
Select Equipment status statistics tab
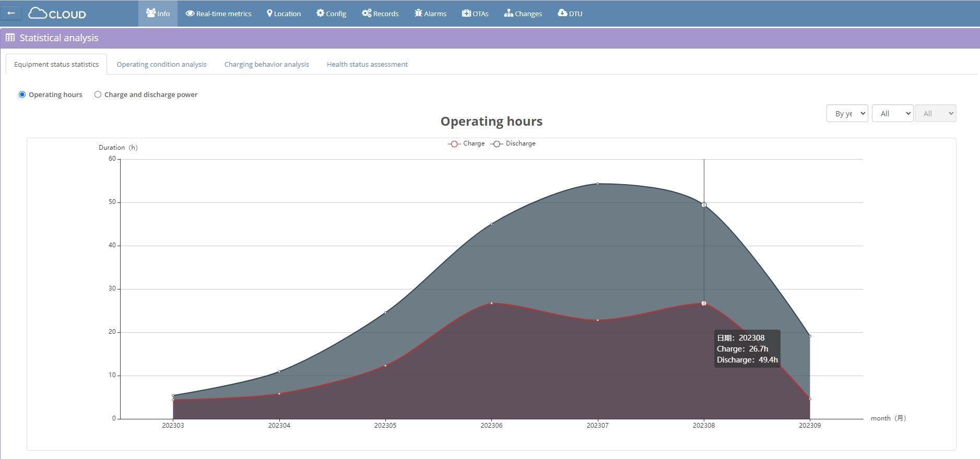(56, 64)
